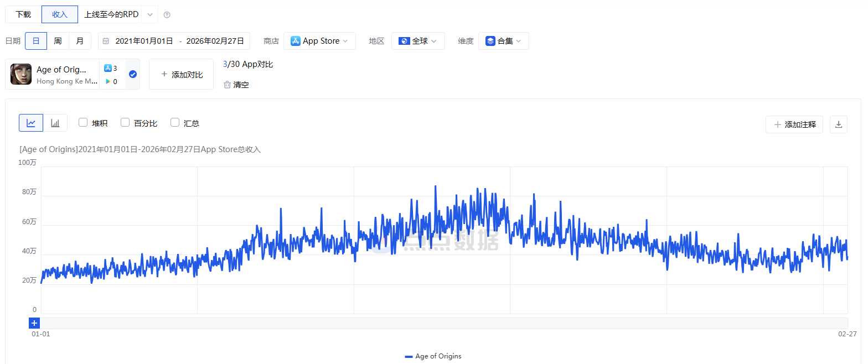
Task: Click the chart download icon
Action: tap(839, 124)
